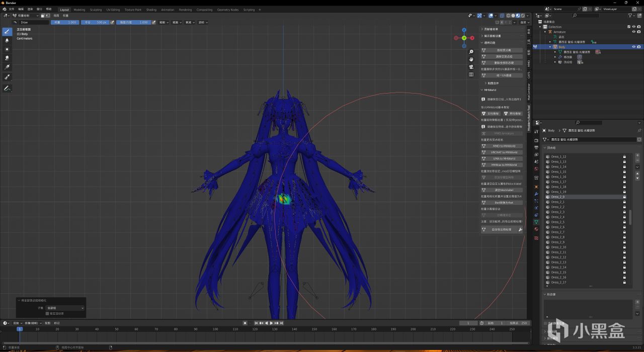Switch to the Sculpting workspace tab

(96, 10)
